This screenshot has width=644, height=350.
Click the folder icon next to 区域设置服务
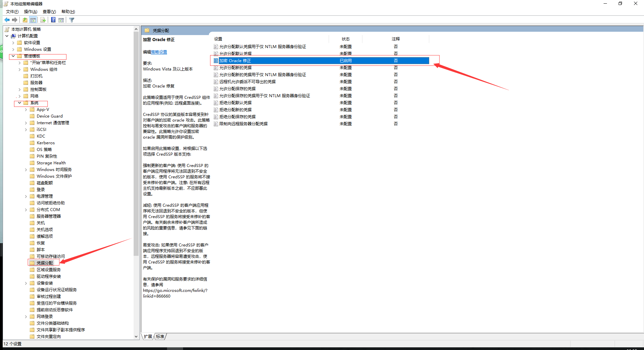[x=32, y=270]
